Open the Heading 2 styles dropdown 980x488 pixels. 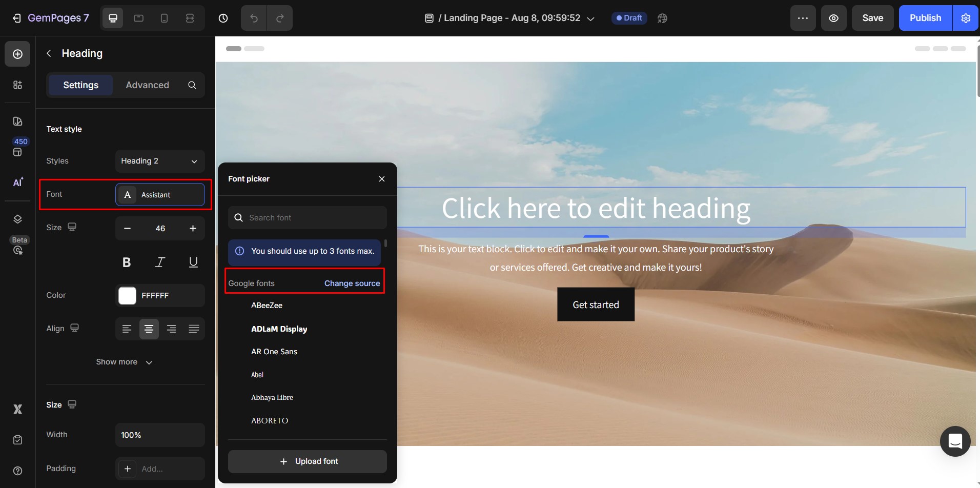click(159, 161)
